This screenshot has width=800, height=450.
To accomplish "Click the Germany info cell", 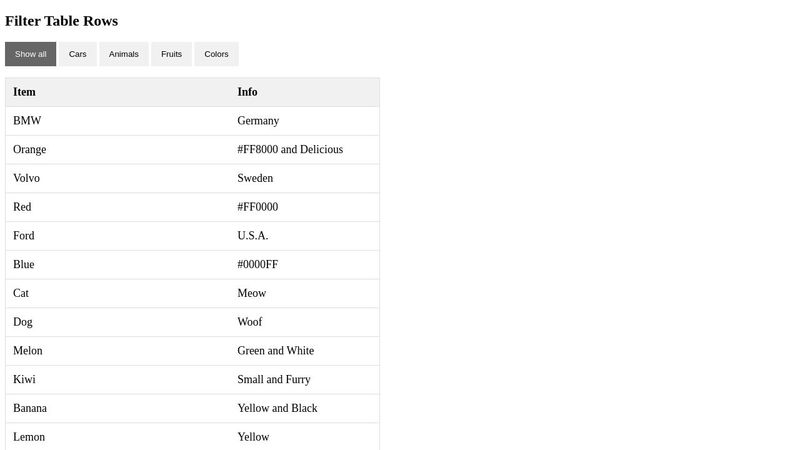I will 258,121.
